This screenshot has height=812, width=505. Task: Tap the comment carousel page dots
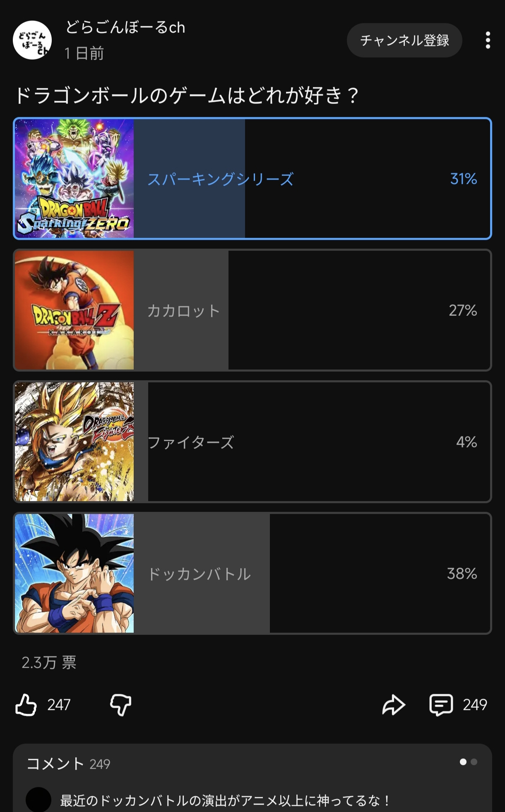point(469,762)
